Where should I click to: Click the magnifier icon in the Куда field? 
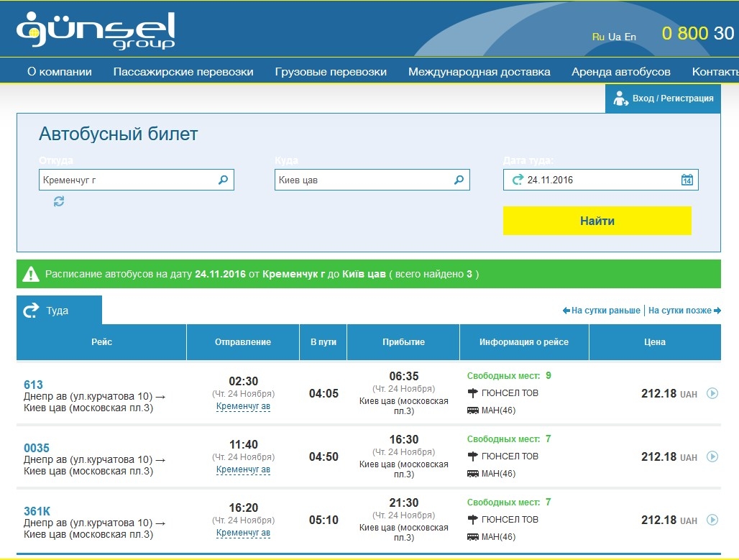(x=459, y=180)
